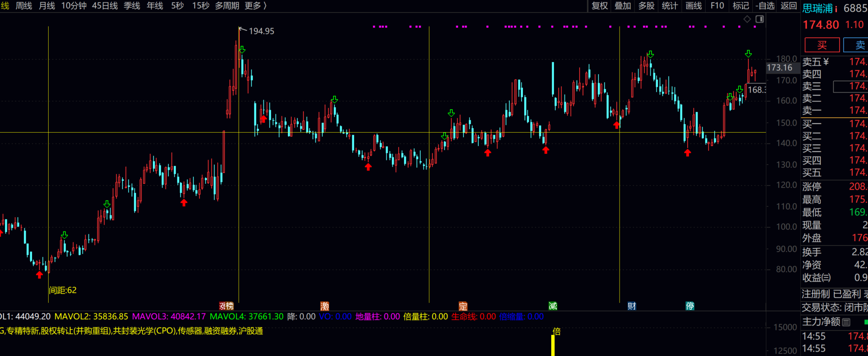Switch to the 月线 monthly period

pyautogui.click(x=47, y=6)
